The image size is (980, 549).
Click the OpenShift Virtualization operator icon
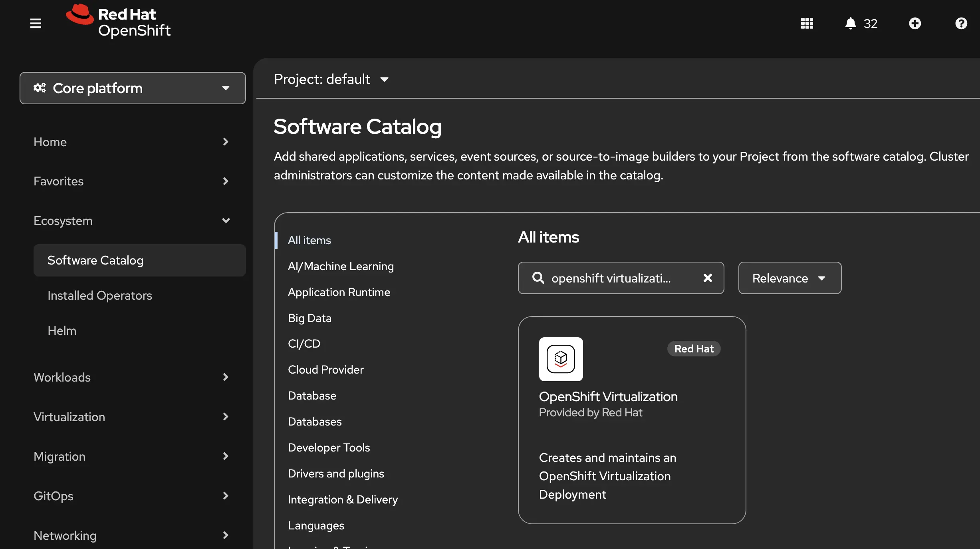561,359
